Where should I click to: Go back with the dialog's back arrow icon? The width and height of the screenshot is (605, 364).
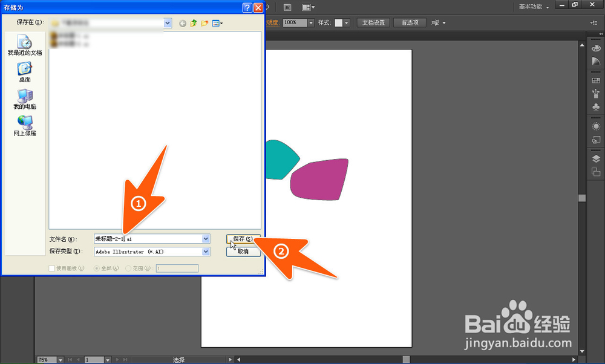183,23
